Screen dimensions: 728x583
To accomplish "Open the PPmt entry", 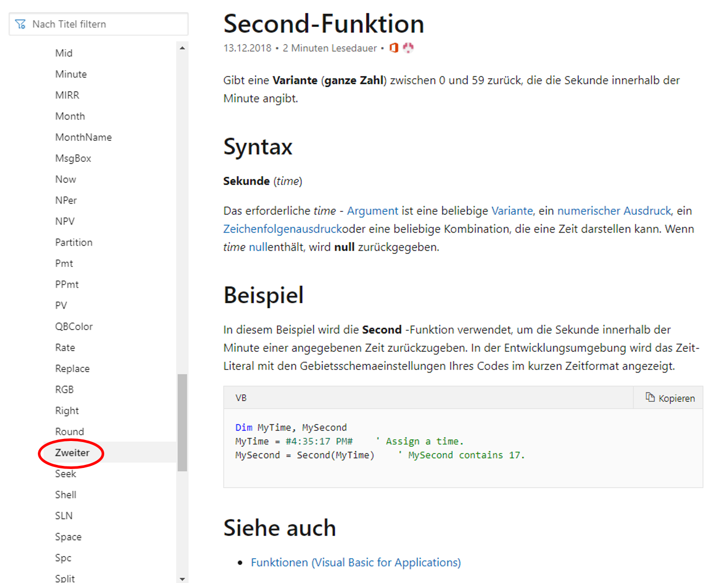I will [x=67, y=285].
